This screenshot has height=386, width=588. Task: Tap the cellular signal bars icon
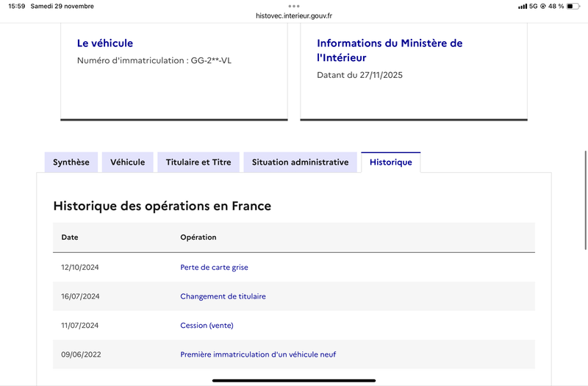(x=522, y=6)
